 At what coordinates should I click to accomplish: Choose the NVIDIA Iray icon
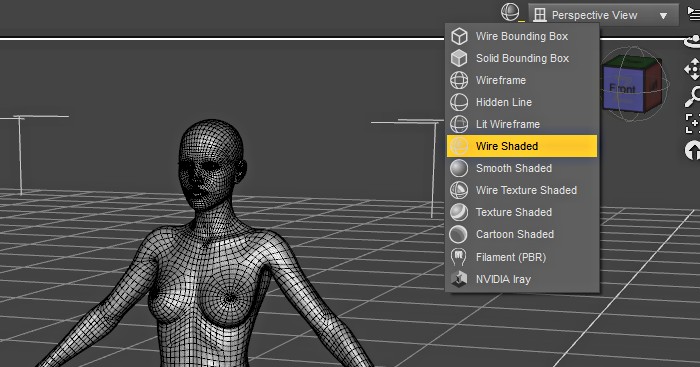[x=459, y=279]
